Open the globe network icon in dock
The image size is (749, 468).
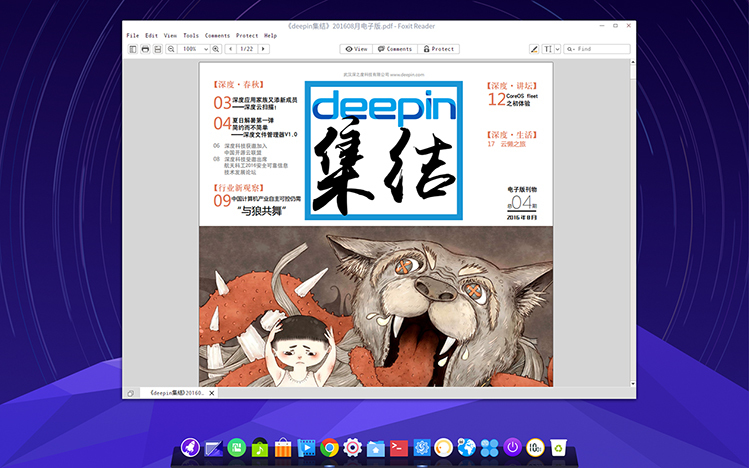(x=466, y=447)
